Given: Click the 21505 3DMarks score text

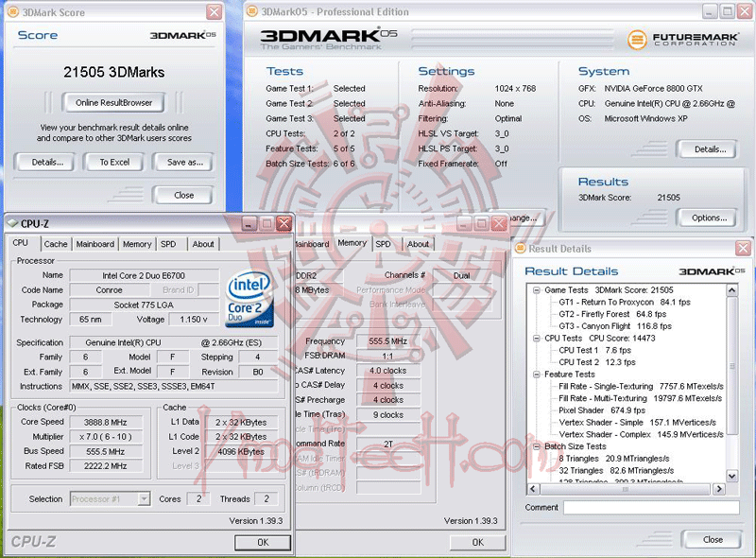Looking at the screenshot, I should click(113, 72).
